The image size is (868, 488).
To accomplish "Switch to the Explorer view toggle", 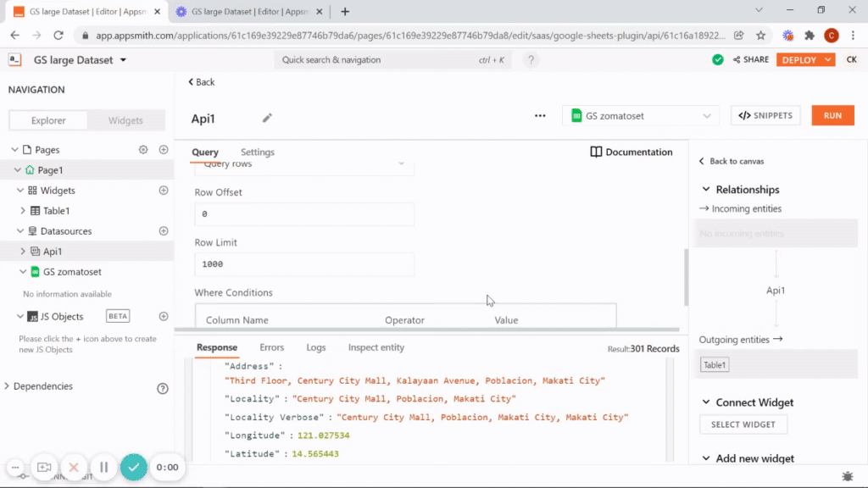I will coord(48,120).
